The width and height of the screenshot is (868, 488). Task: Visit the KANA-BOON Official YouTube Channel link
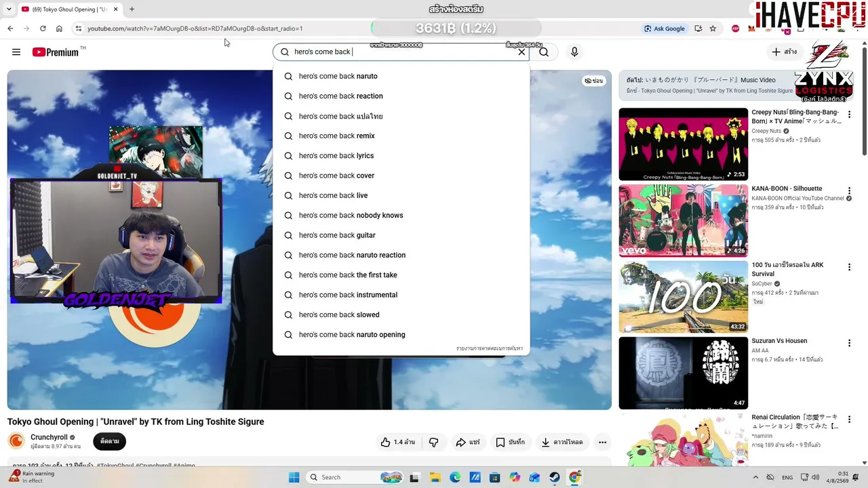click(797, 199)
